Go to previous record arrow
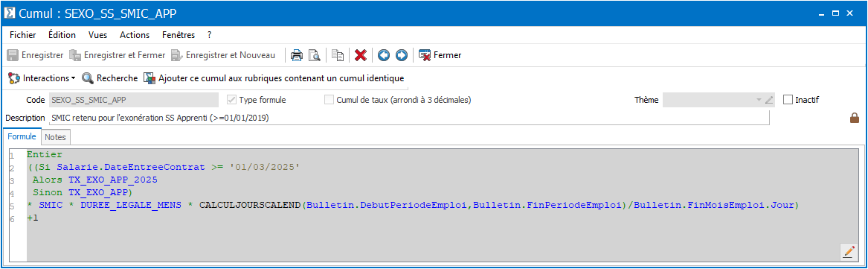The image size is (868, 269). point(384,55)
